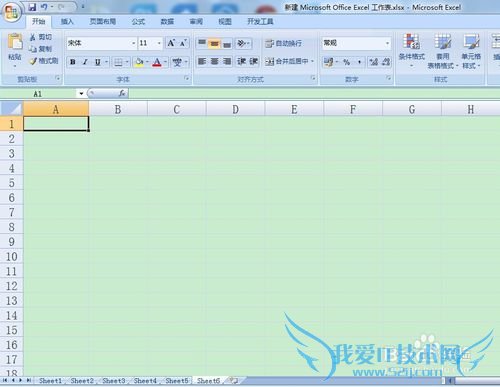This screenshot has width=500, height=387.
Task: Decrease decimal places icon
Action: pyautogui.click(x=386, y=62)
